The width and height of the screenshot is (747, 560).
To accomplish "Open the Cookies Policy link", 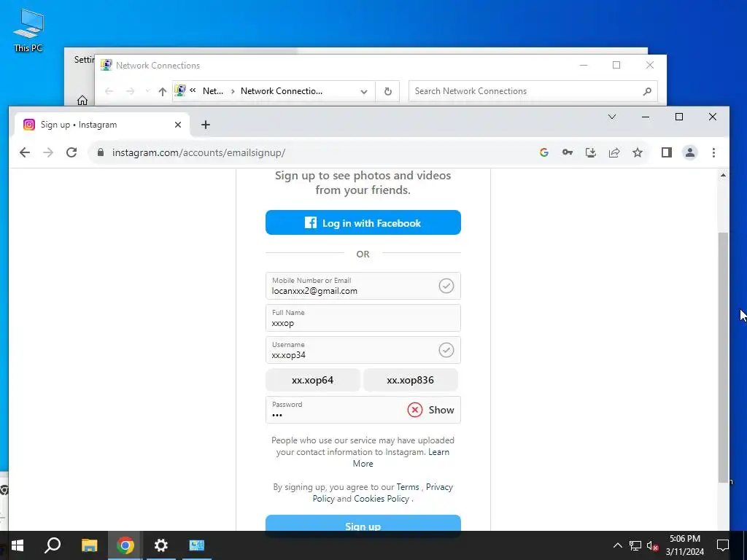I will click(x=382, y=499).
